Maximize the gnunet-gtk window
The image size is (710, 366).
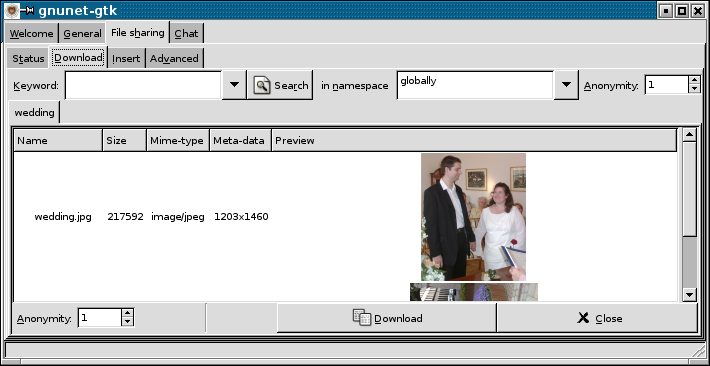coord(681,11)
